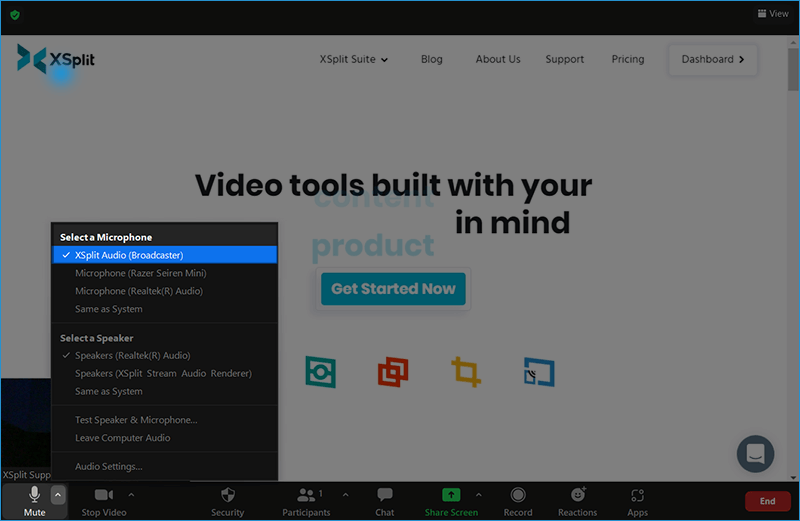
Task: Click the teal XSplit Broadcaster product icon
Action: click(x=320, y=372)
